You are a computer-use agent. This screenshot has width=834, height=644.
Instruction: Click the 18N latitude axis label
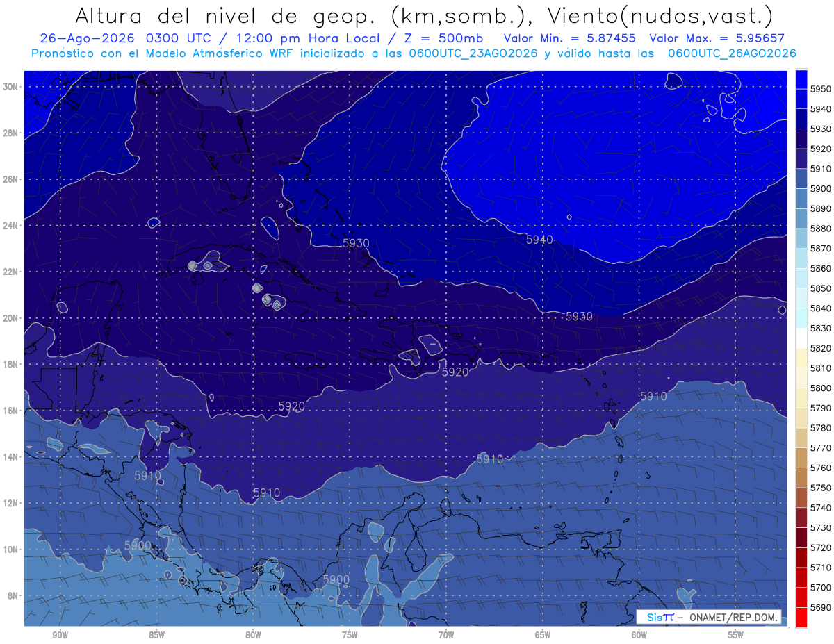click(10, 365)
